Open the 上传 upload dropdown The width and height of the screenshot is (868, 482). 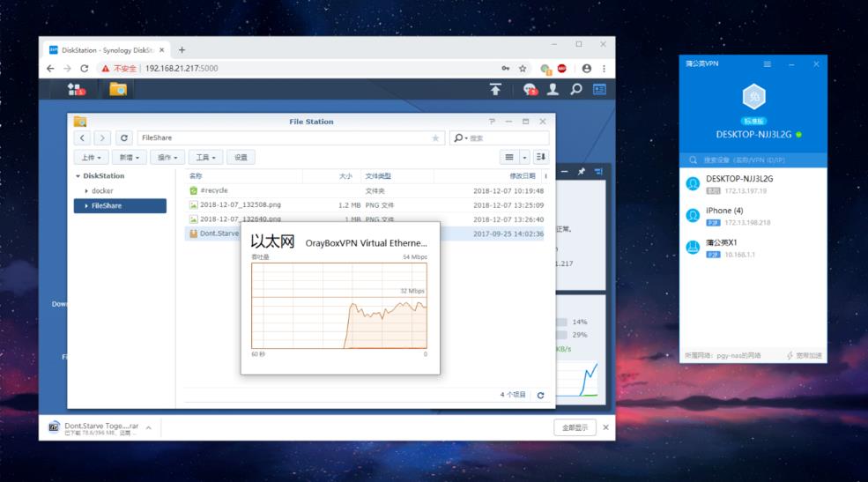tap(91, 157)
